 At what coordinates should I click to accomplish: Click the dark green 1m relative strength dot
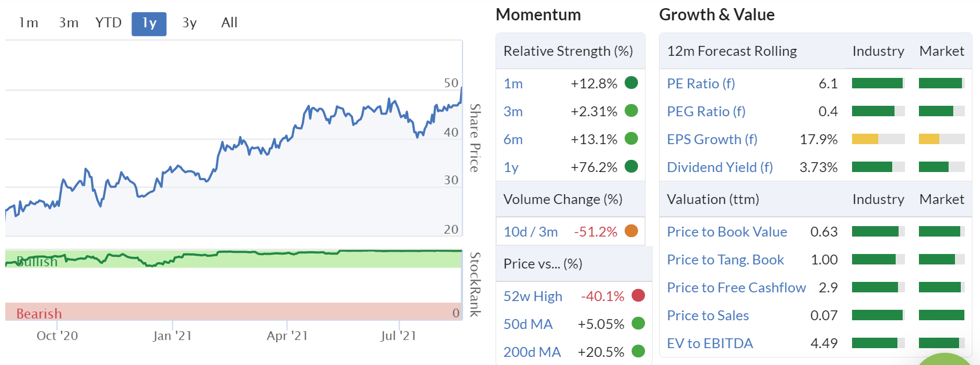631,83
